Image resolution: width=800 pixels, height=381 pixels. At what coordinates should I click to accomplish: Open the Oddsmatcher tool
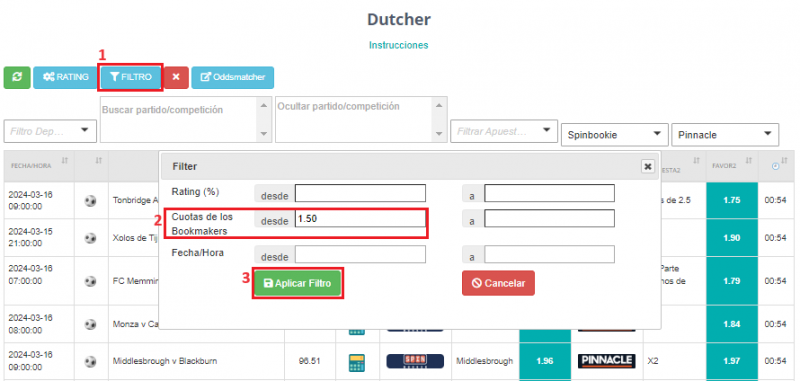point(233,78)
